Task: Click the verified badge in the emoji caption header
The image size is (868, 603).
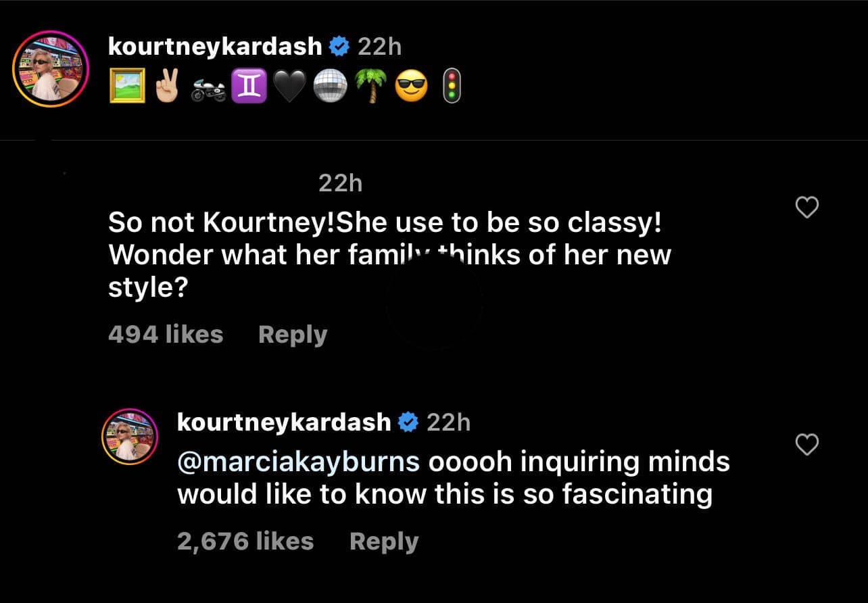Action: point(339,47)
